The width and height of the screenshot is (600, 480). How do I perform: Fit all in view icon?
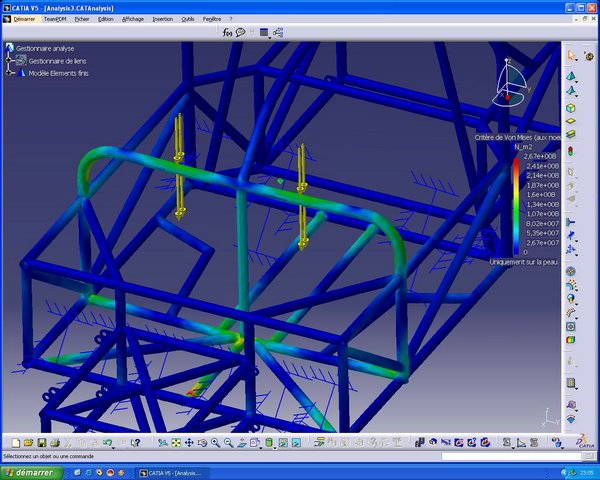pos(176,443)
